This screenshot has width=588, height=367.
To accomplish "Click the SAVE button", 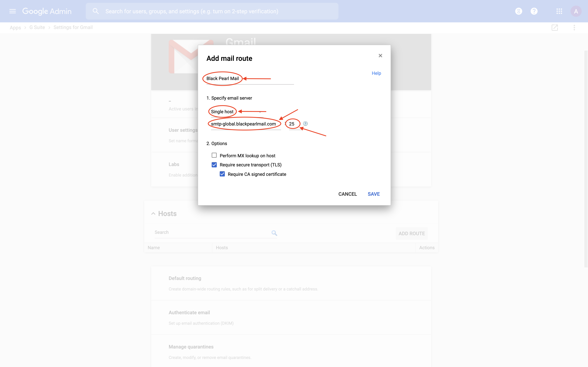I will 373,194.
